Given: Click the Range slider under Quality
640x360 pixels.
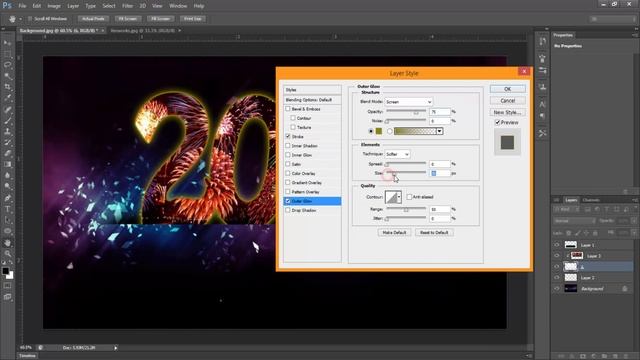Looking at the screenshot, I should pos(406,209).
